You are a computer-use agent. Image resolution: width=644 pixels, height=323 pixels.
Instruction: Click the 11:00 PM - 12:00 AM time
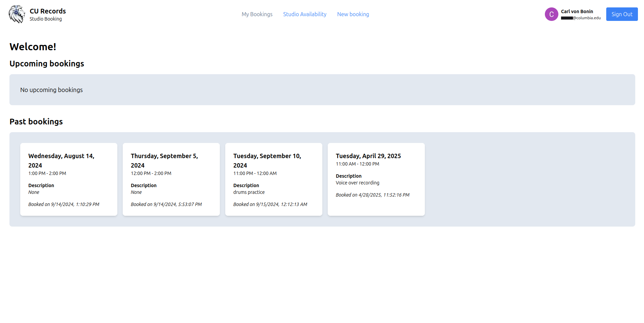(255, 173)
